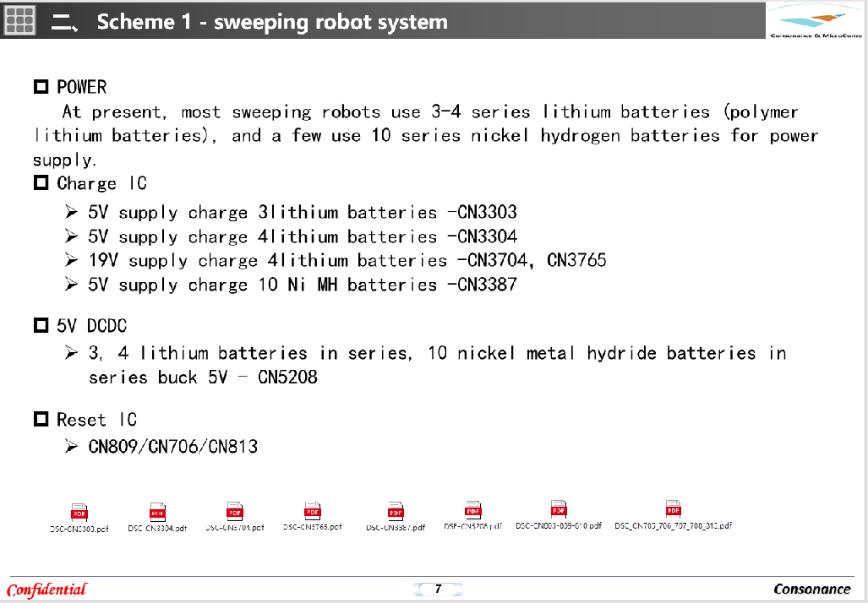Open the DSC-CN3704.pdf attachment icon
Screen dimensions: 868x603
[235, 511]
